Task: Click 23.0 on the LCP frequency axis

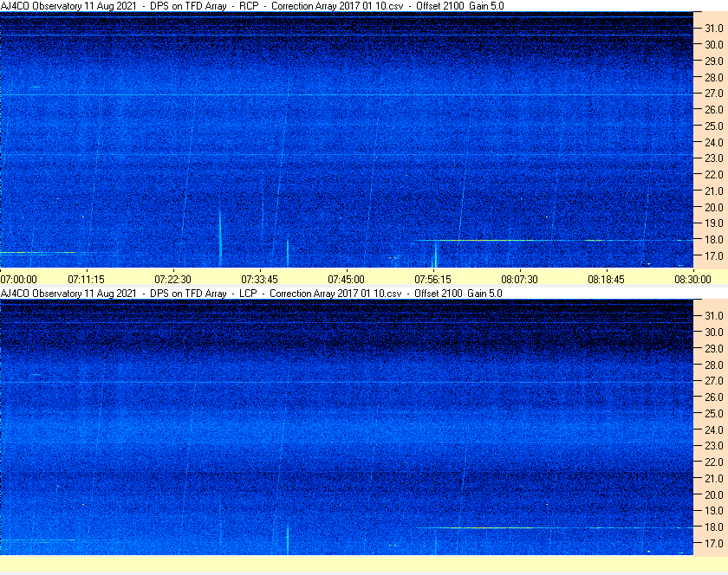Action: pyautogui.click(x=714, y=445)
